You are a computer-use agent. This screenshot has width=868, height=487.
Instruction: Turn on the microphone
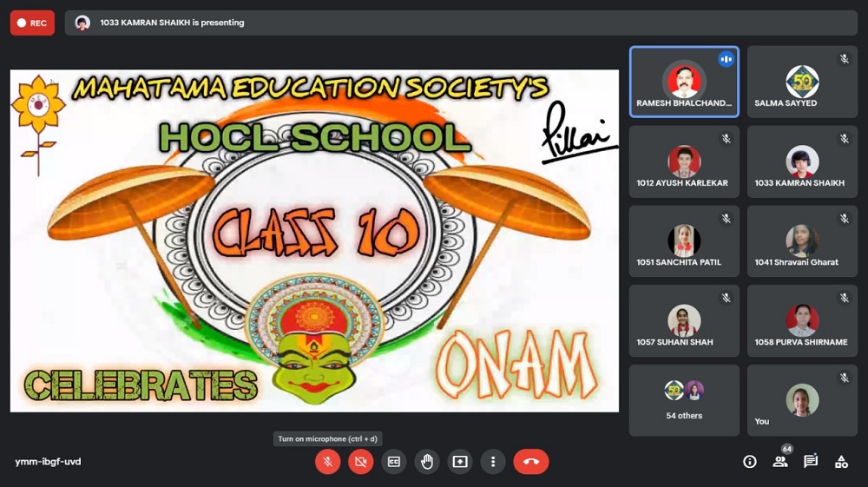pyautogui.click(x=327, y=462)
